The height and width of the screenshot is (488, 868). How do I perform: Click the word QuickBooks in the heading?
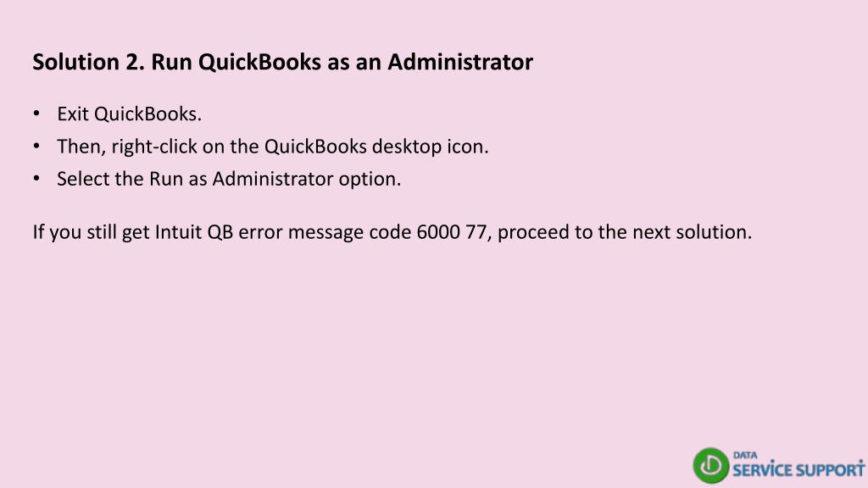[259, 61]
